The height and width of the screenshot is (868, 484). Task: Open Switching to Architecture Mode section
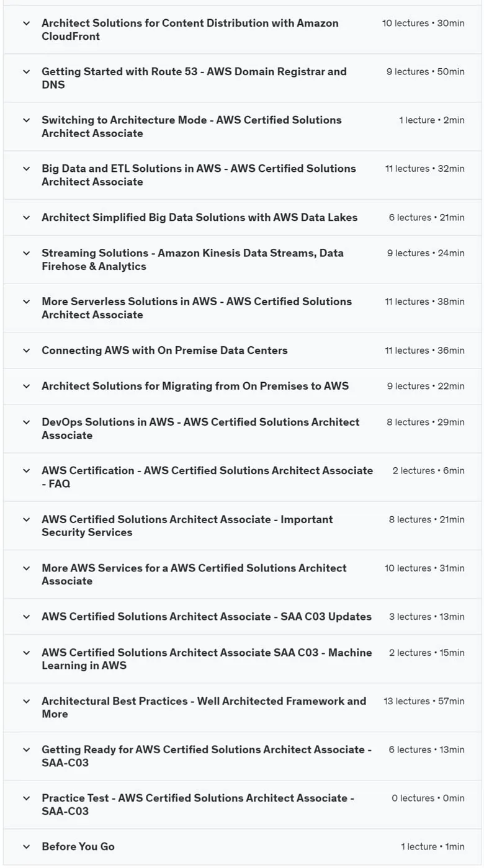pyautogui.click(x=242, y=127)
